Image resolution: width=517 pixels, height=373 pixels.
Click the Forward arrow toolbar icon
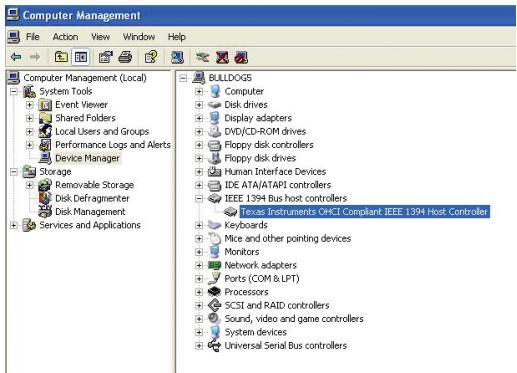(x=34, y=57)
